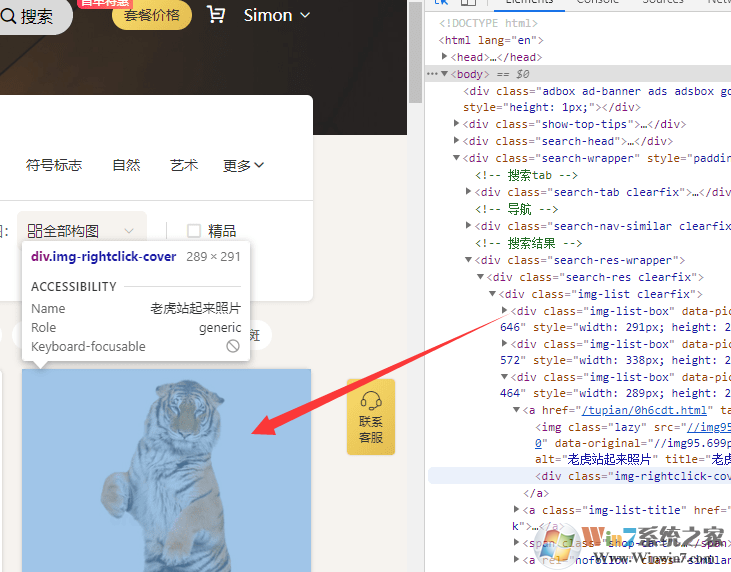Tick the 精品 checkbox
Viewport: 731px width, 572px height.
coord(194,231)
